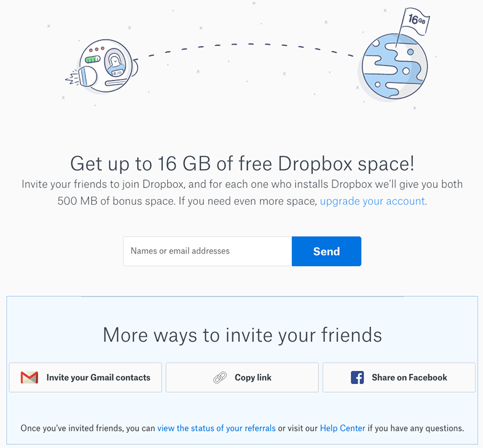Click the Gmail envelope icon

tap(29, 377)
